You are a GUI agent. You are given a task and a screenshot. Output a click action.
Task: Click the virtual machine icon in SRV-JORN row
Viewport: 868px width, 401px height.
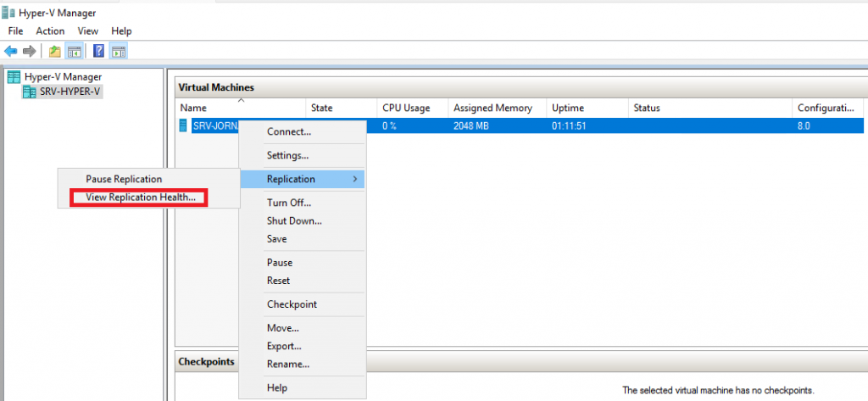183,125
